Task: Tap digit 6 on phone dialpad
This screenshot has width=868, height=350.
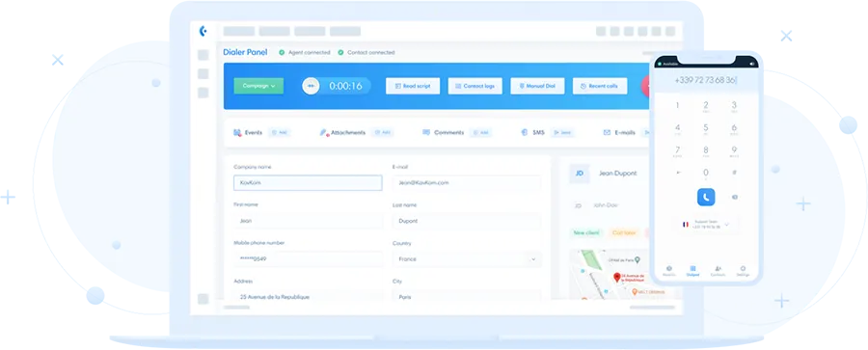Action: (734, 128)
